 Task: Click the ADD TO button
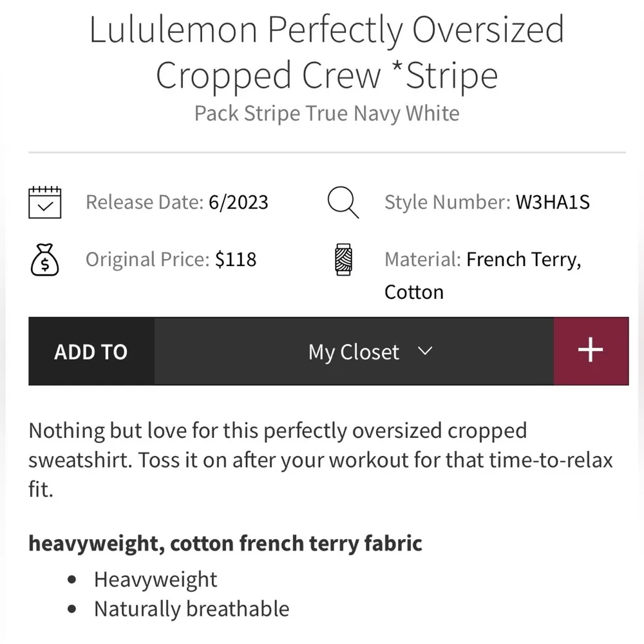coord(91,352)
